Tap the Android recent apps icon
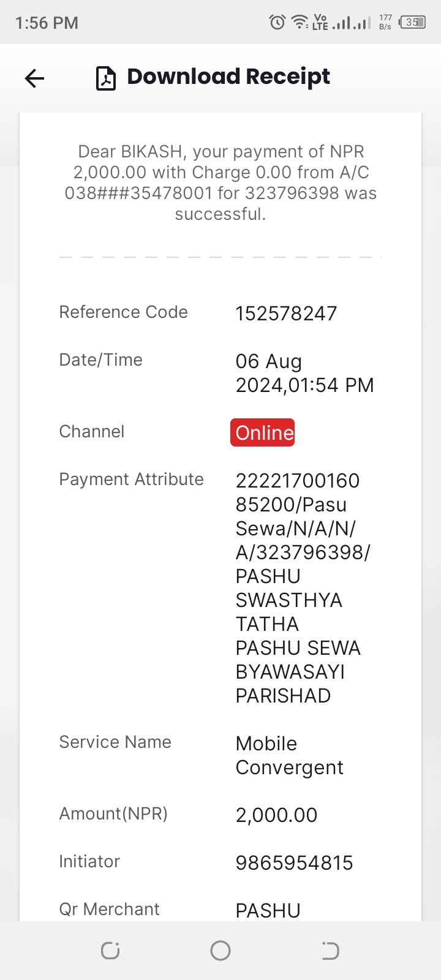441x980 pixels. click(x=110, y=951)
